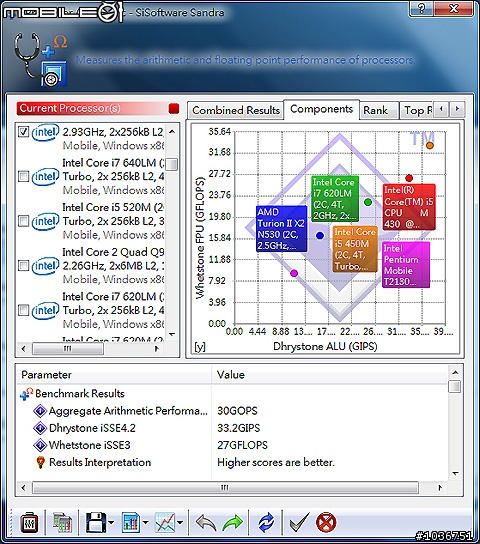The width and height of the screenshot is (480, 544).
Task: Click the 'Higher scores are better.' text
Action: 276,462
